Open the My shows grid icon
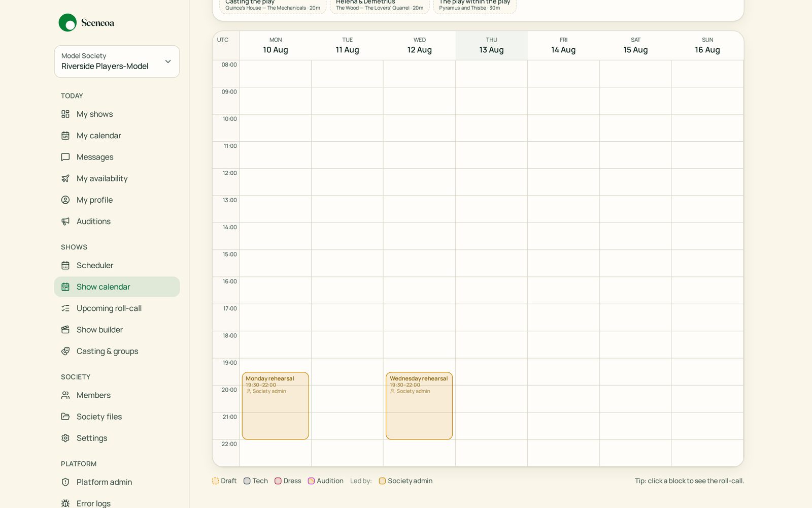The image size is (812, 508). (x=65, y=114)
